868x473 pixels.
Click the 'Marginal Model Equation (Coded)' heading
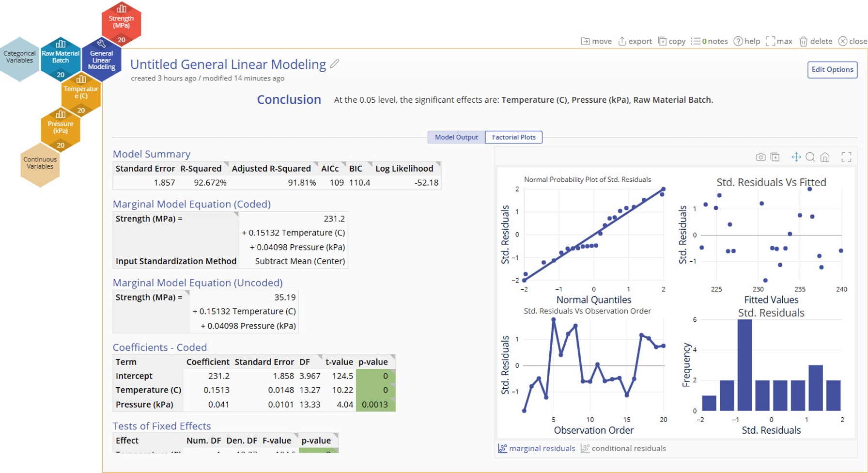pyautogui.click(x=192, y=204)
